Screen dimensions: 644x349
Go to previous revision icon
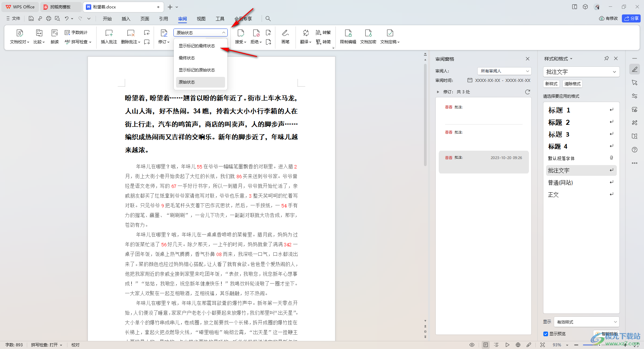point(268,33)
